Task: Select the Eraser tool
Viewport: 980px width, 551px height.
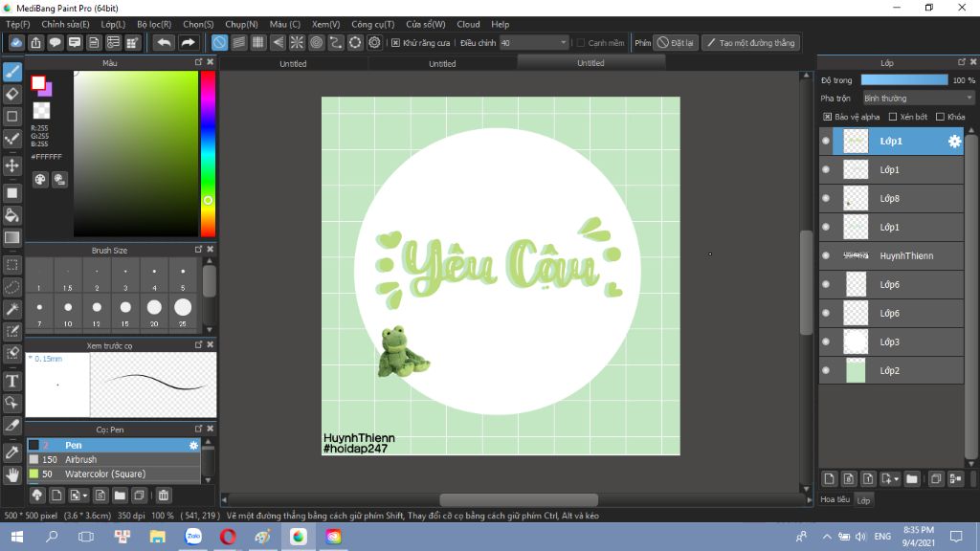Action: click(11, 94)
